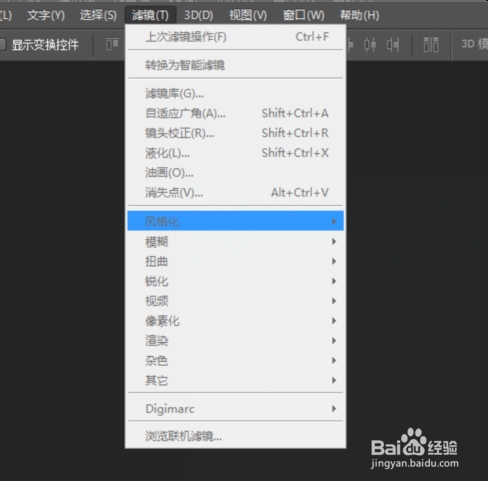
Task: Select 镜头校正(R)... filter
Action: point(235,133)
